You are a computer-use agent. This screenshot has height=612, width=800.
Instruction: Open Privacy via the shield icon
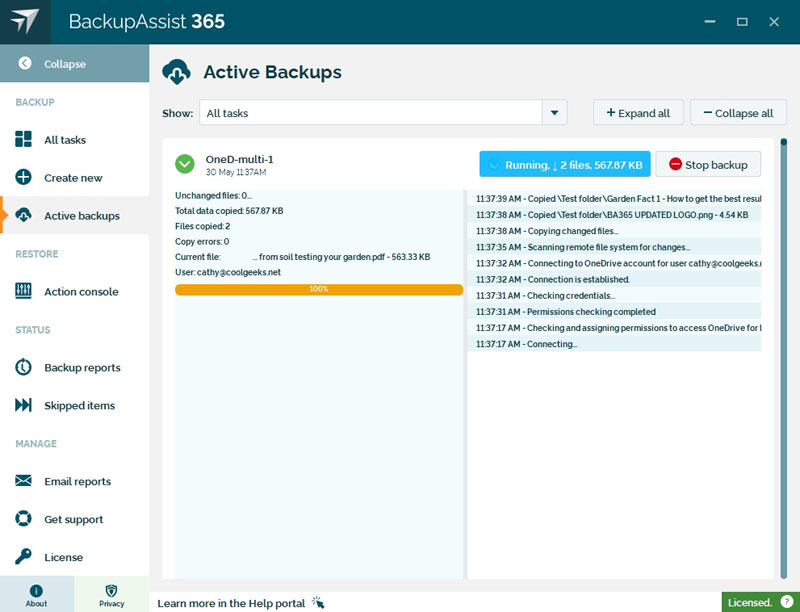[111, 591]
